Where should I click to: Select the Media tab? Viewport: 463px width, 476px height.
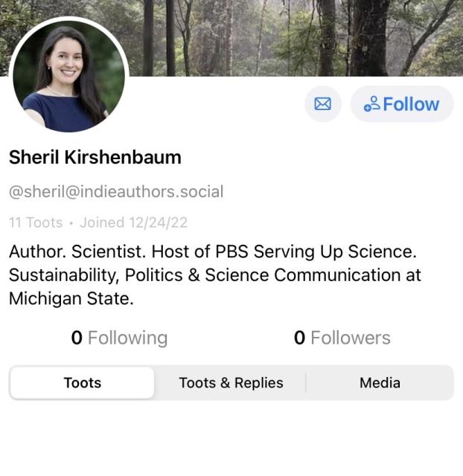point(380,383)
